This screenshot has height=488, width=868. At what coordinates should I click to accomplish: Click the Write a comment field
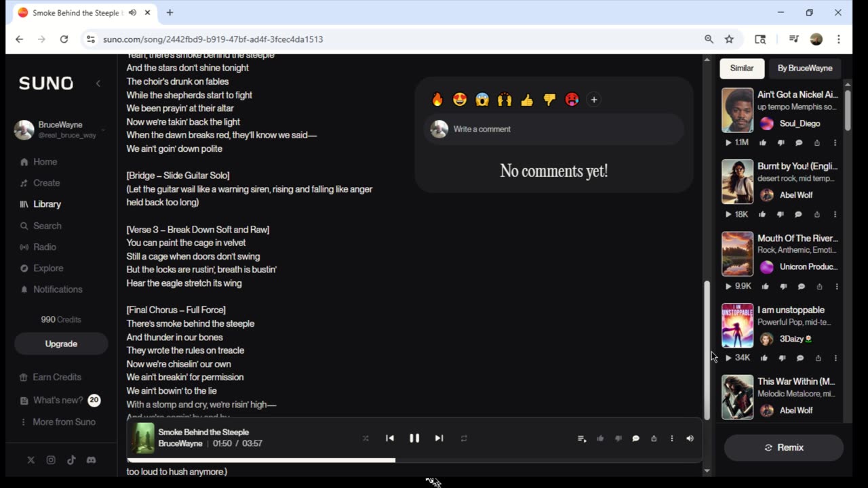point(554,129)
